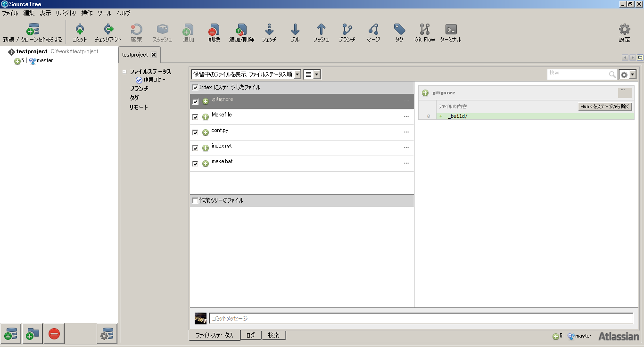Click 'Hunk をステージから除く' button
The image size is (644, 347).
(605, 107)
